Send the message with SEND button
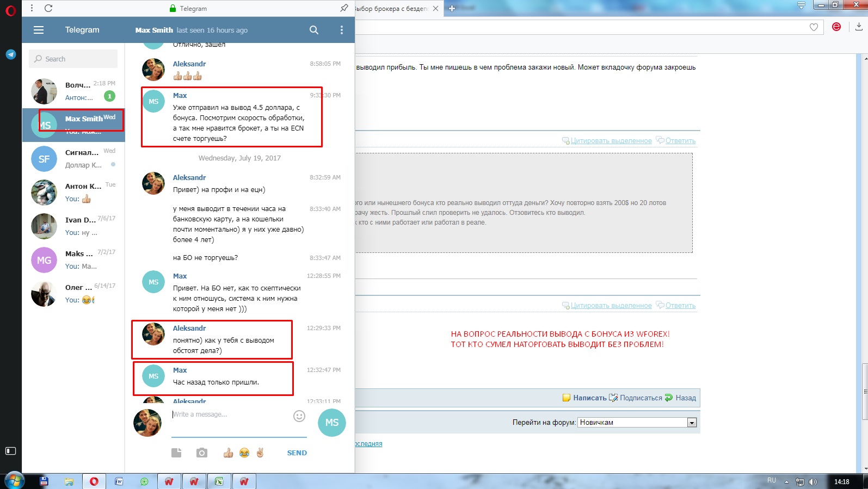 tap(297, 453)
